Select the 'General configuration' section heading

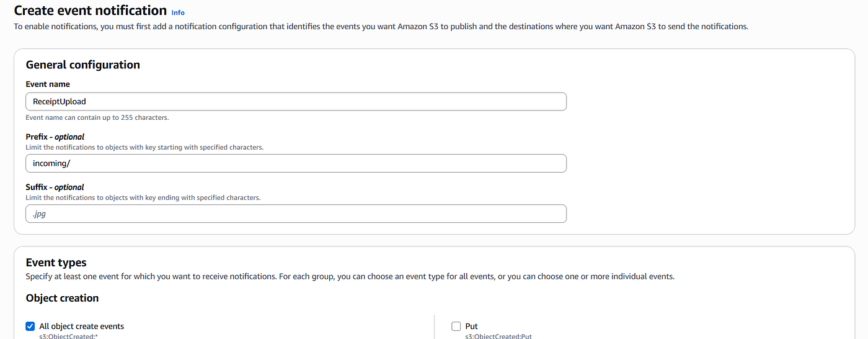[x=83, y=65]
